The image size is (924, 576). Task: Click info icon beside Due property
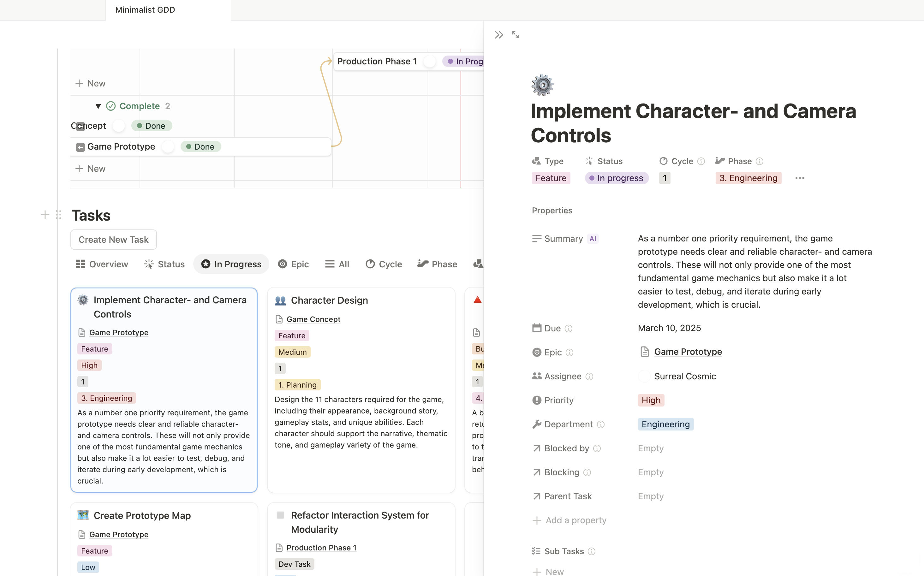click(x=569, y=328)
